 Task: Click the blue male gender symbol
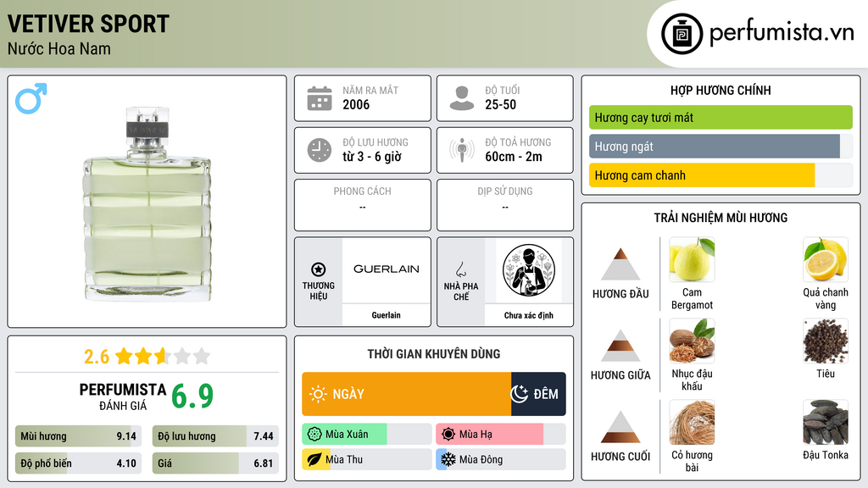pyautogui.click(x=31, y=98)
